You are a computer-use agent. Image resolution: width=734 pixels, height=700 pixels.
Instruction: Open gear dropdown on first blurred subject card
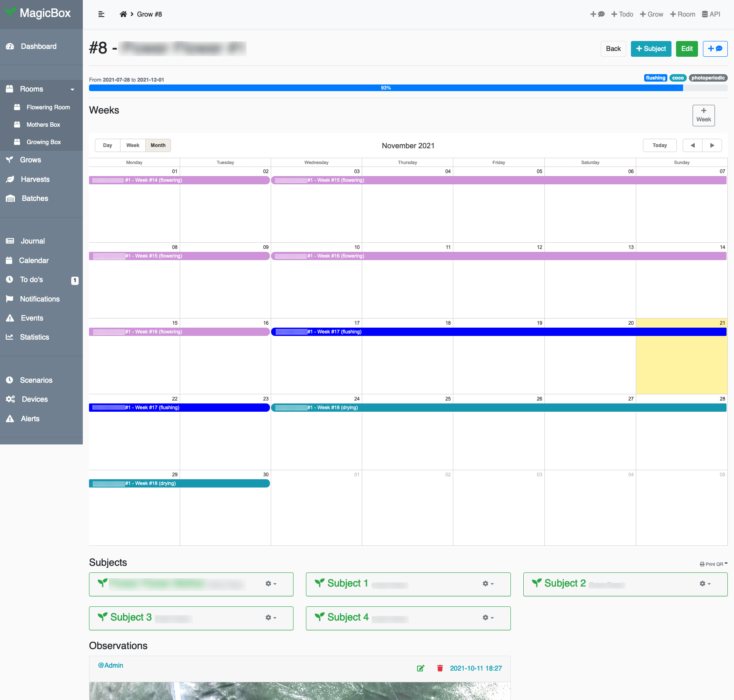click(x=271, y=584)
